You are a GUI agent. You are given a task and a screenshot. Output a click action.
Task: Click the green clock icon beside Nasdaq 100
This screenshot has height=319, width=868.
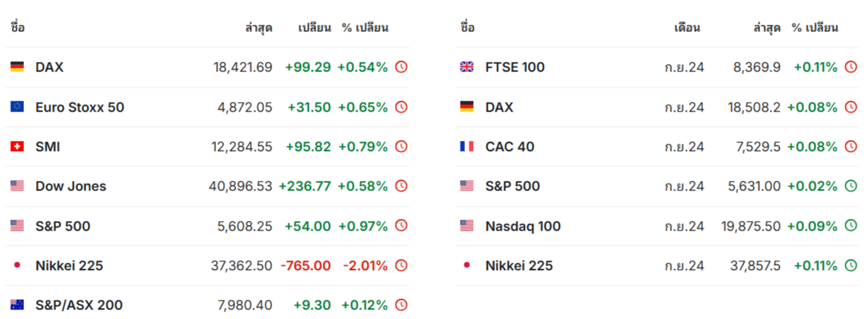[x=850, y=226]
